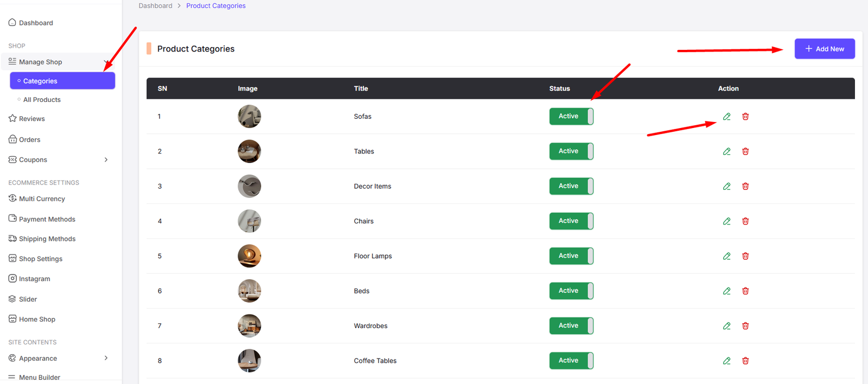Delete the Coffee Tables category

click(745, 361)
